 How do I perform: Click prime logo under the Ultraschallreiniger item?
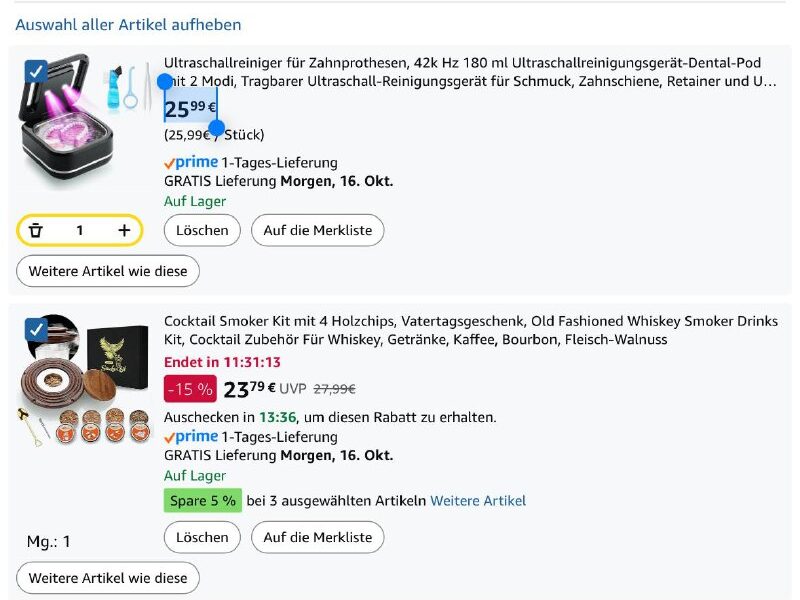point(190,162)
